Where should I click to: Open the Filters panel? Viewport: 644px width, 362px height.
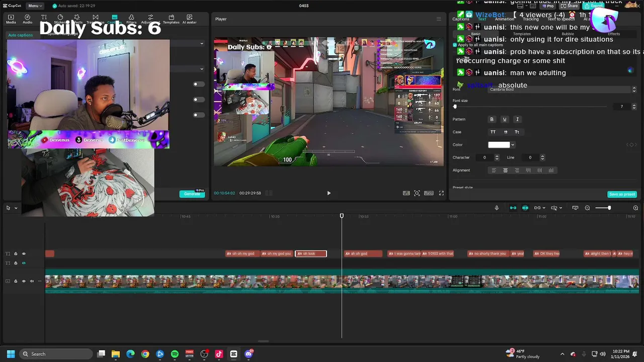(131, 19)
